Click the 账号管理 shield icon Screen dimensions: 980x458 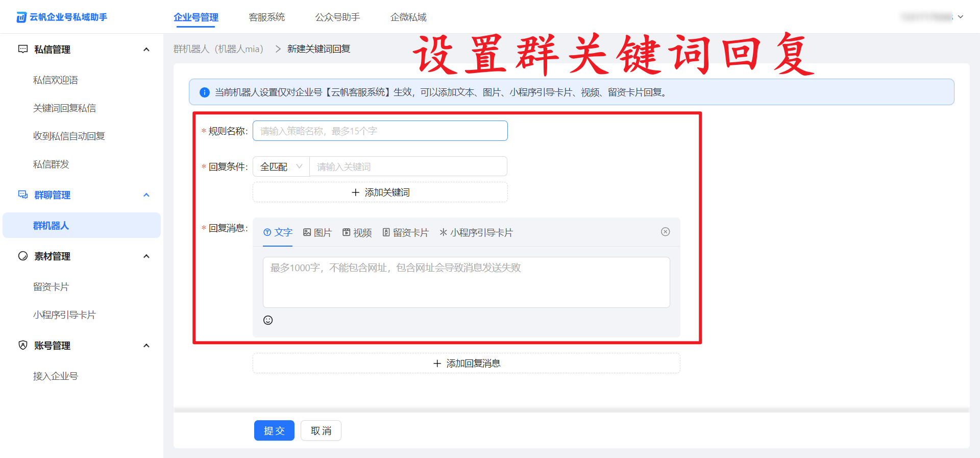(x=23, y=345)
